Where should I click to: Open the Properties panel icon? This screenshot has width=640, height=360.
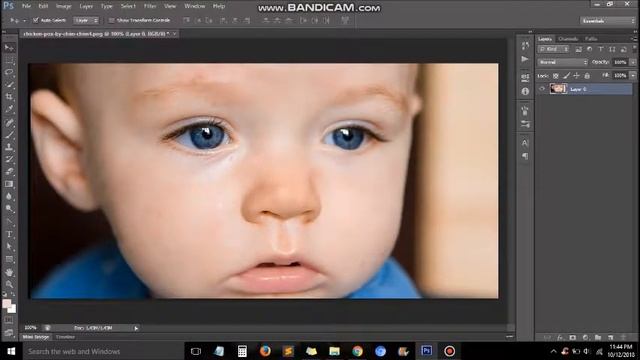pos(525,77)
